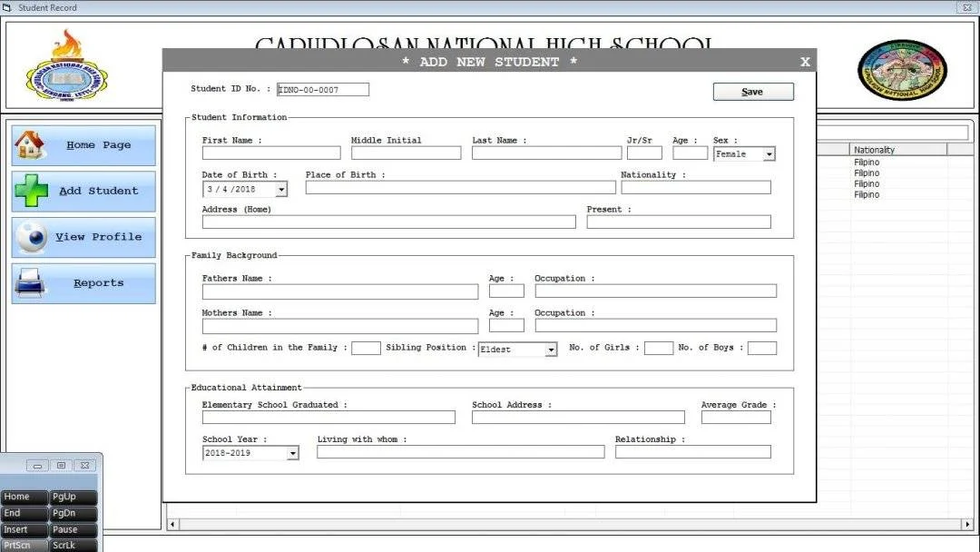The height and width of the screenshot is (552, 980).
Task: Open the Sex dropdown showing Female
Action: [x=769, y=153]
